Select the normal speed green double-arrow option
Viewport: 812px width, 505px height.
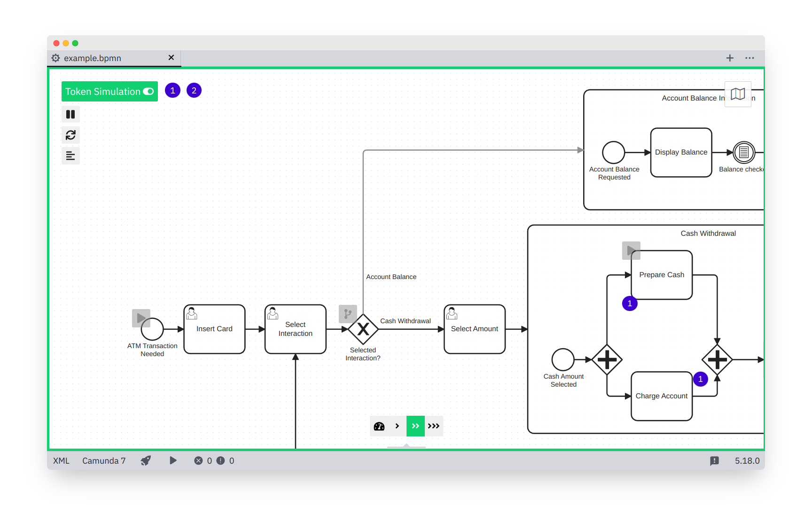point(415,426)
